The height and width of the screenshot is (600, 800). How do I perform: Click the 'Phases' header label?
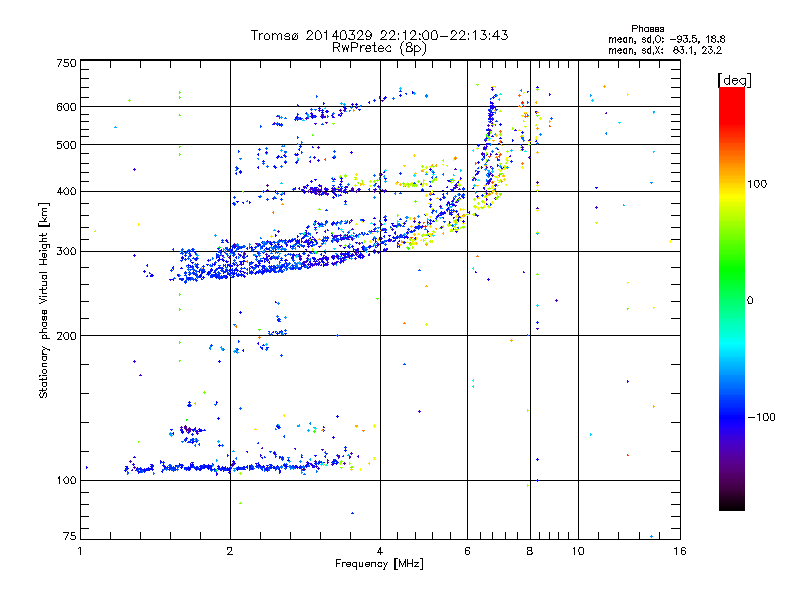(647, 29)
